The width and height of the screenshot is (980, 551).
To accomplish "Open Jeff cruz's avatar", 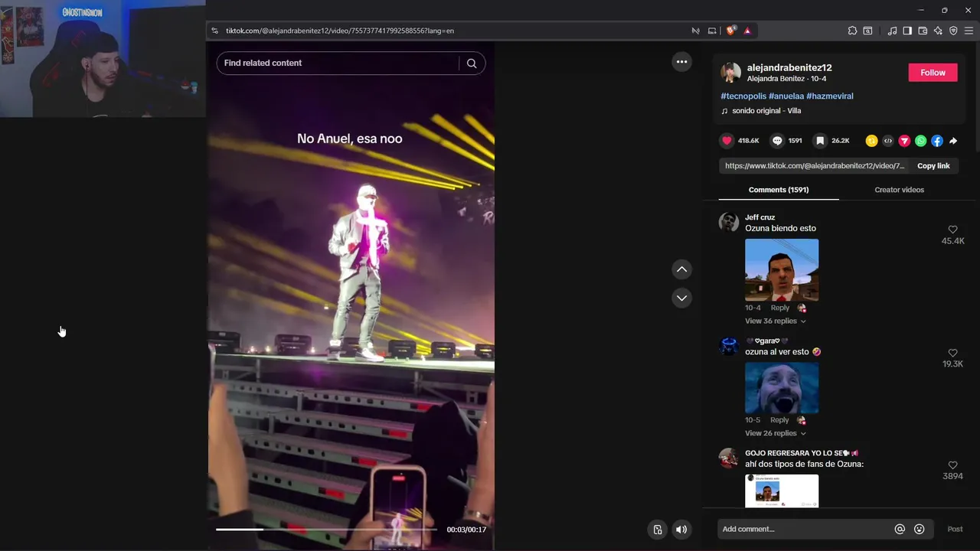I will pos(729,222).
